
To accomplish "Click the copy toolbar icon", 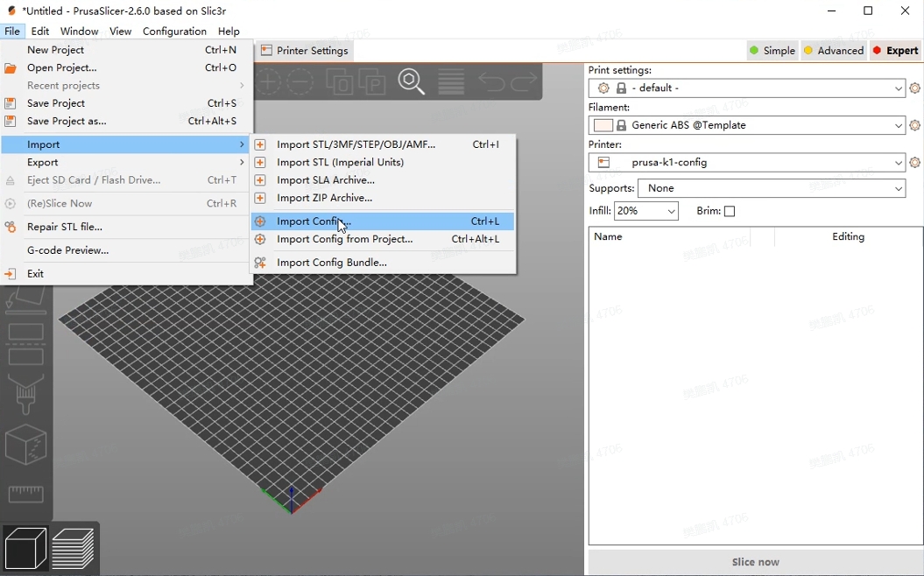I will click(340, 81).
